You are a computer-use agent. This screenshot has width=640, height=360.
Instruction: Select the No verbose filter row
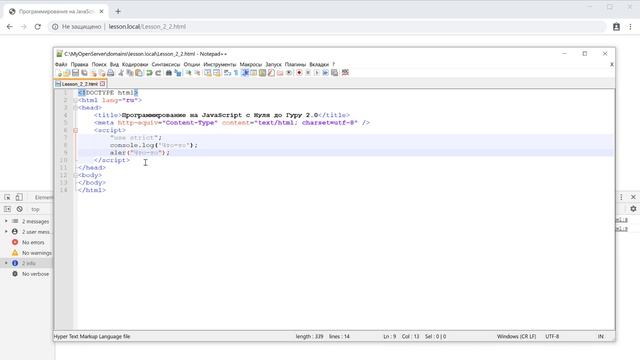click(x=27, y=274)
